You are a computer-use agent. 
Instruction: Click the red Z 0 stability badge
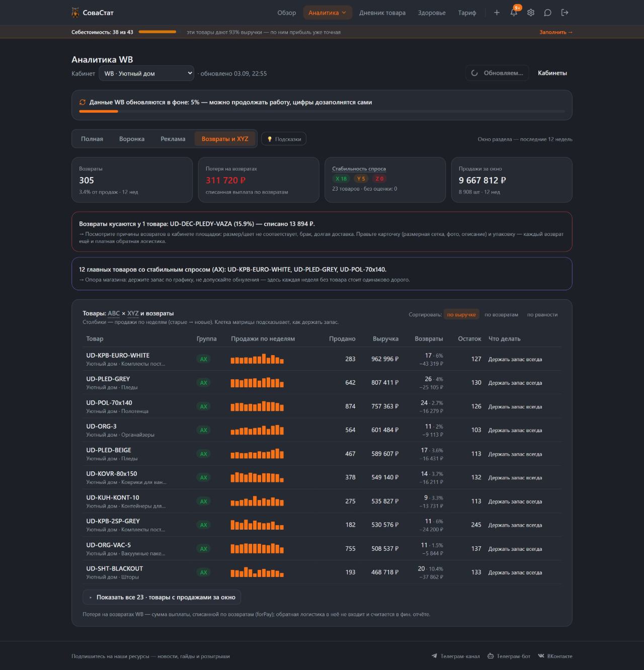click(x=379, y=179)
